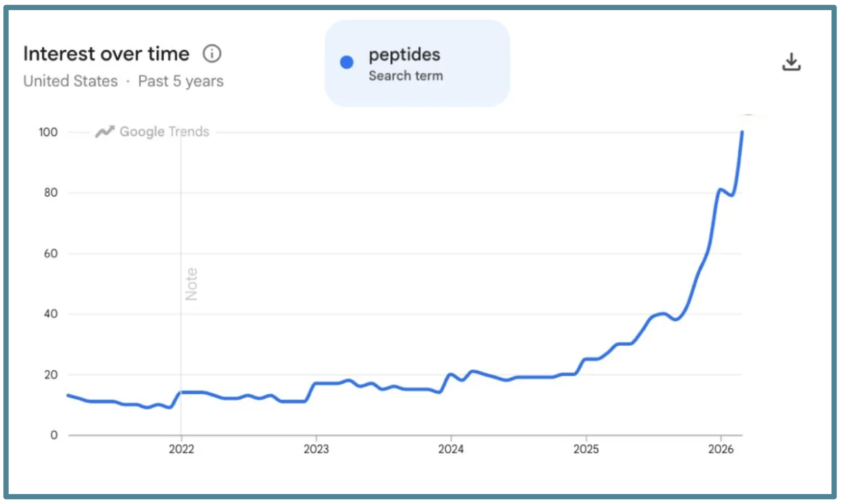The width and height of the screenshot is (842, 504).
Task: Click the Search term subtitle under peptides
Action: click(405, 76)
